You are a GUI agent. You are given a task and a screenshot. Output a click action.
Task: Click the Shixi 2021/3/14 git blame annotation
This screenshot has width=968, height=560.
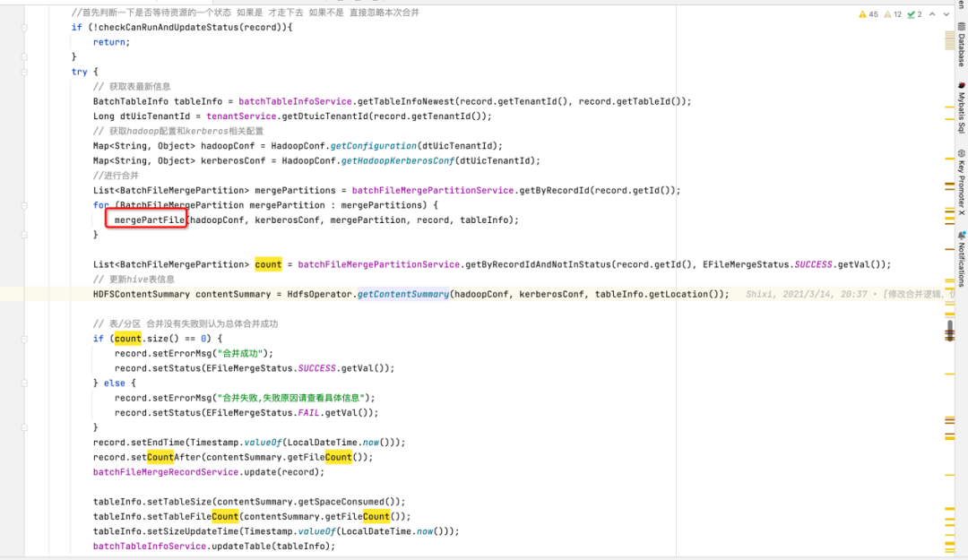click(850, 294)
